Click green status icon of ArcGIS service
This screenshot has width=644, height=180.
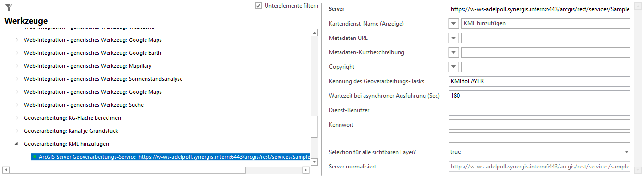tap(35, 157)
